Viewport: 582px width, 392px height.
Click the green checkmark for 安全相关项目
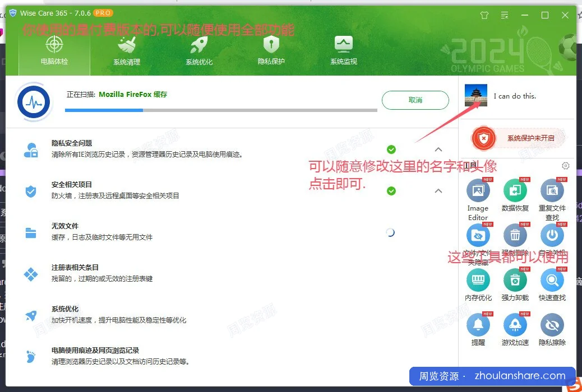click(391, 191)
